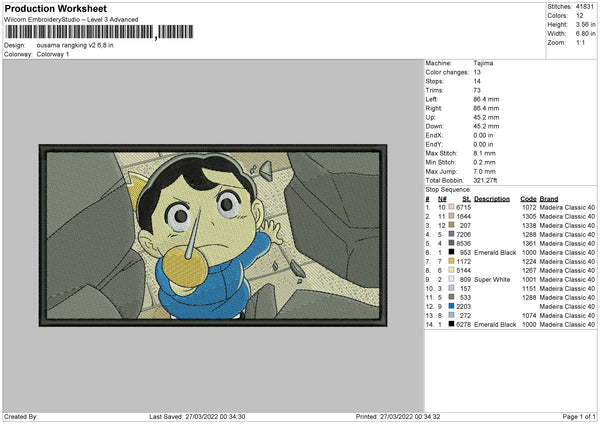This screenshot has width=600, height=424.
Task: Click the Machine value Tajima
Action: click(486, 63)
